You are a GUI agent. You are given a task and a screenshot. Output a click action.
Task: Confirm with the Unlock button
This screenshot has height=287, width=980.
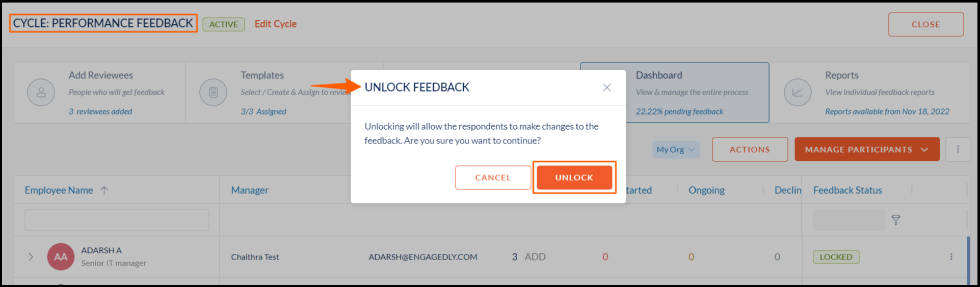coord(574,178)
